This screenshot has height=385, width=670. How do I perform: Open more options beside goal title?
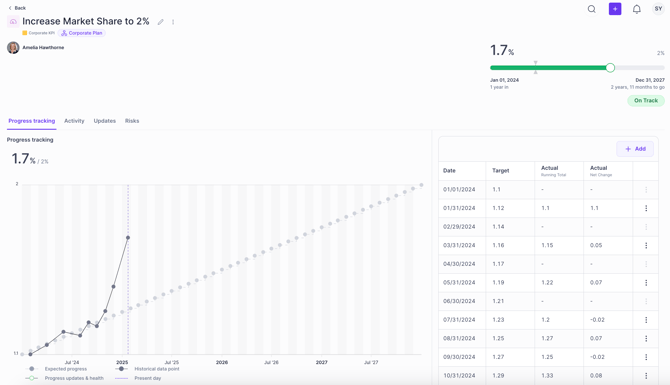[173, 22]
